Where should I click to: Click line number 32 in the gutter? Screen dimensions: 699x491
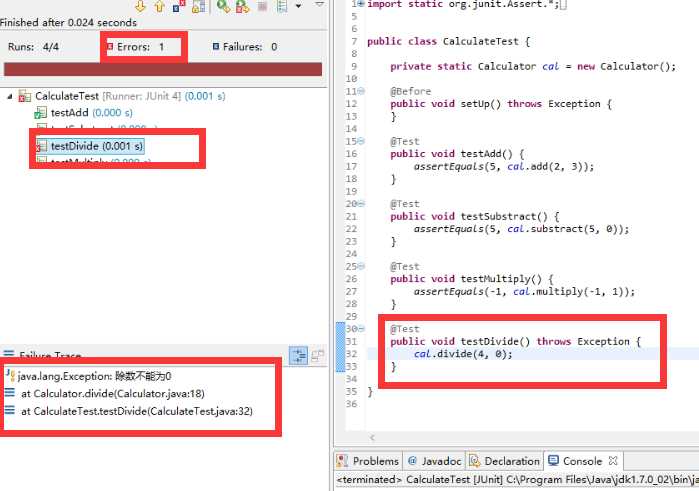(352, 354)
